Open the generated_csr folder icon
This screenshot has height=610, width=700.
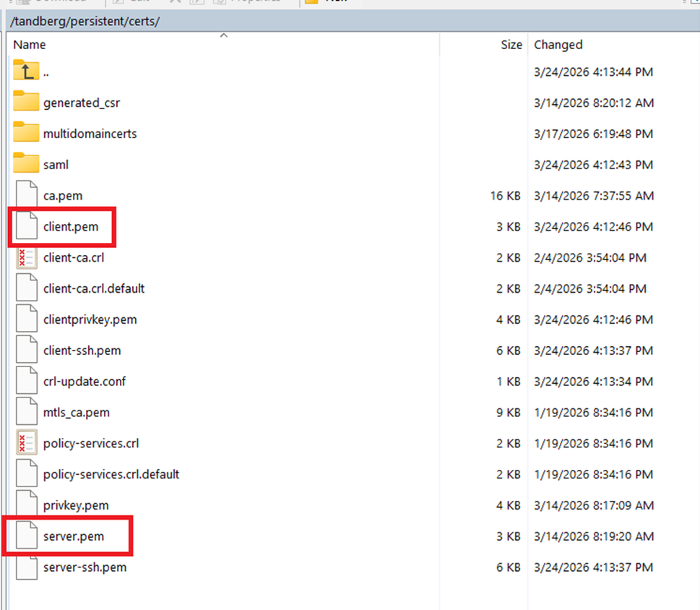26,101
